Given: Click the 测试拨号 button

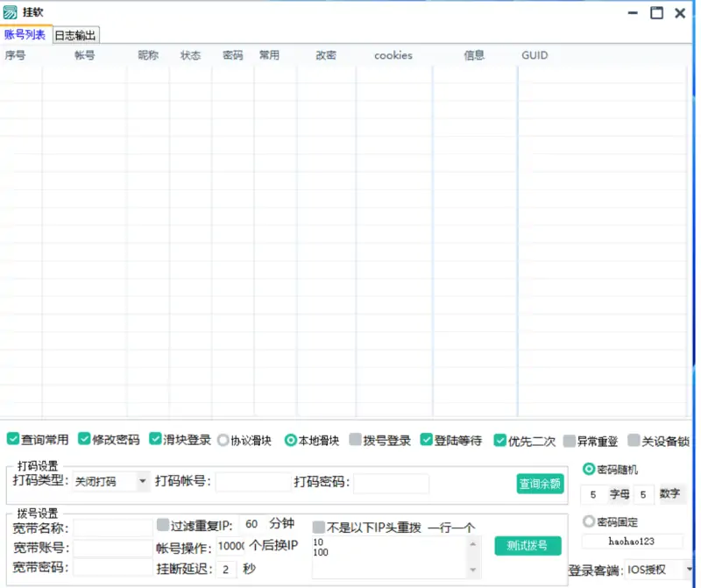Looking at the screenshot, I should 528,545.
